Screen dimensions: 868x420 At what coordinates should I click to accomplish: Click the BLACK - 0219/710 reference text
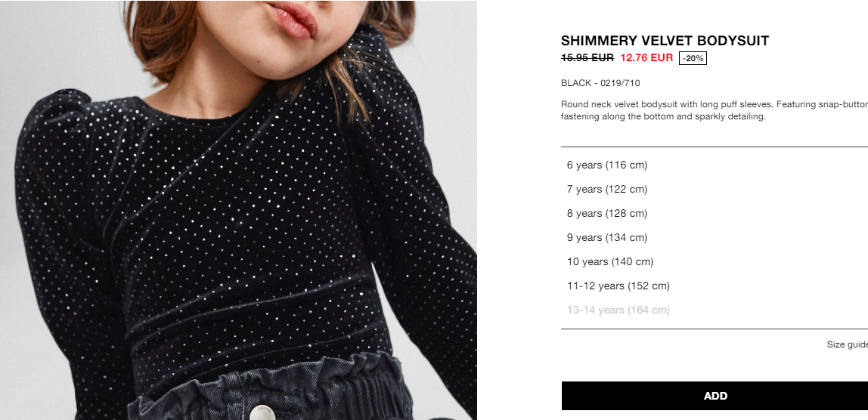tap(600, 83)
